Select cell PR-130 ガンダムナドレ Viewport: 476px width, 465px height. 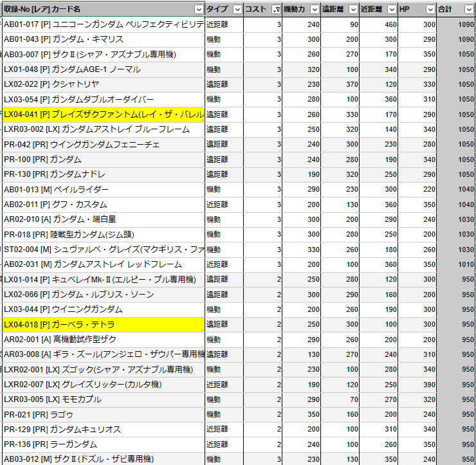[x=103, y=174]
